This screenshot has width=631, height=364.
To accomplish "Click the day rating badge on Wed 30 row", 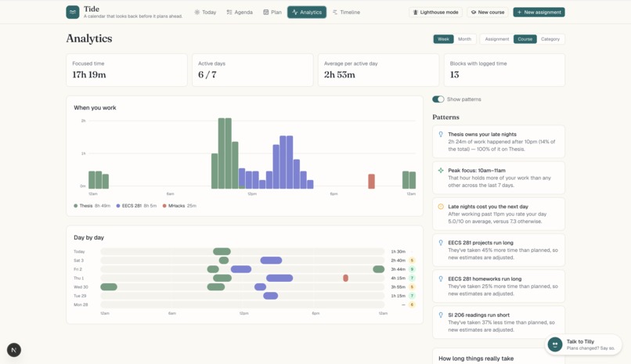I will 412,287.
